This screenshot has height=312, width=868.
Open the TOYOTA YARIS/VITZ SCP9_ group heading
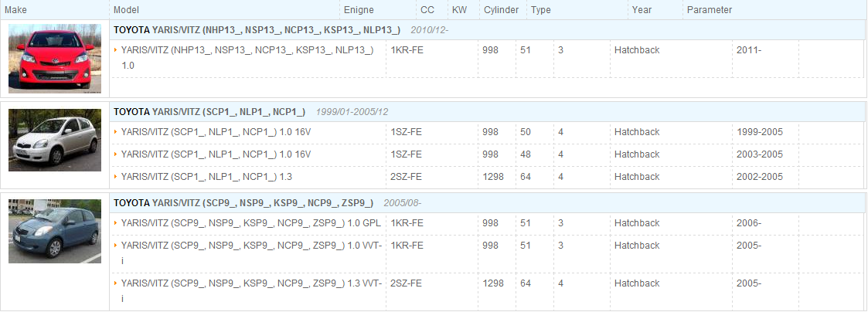243,203
